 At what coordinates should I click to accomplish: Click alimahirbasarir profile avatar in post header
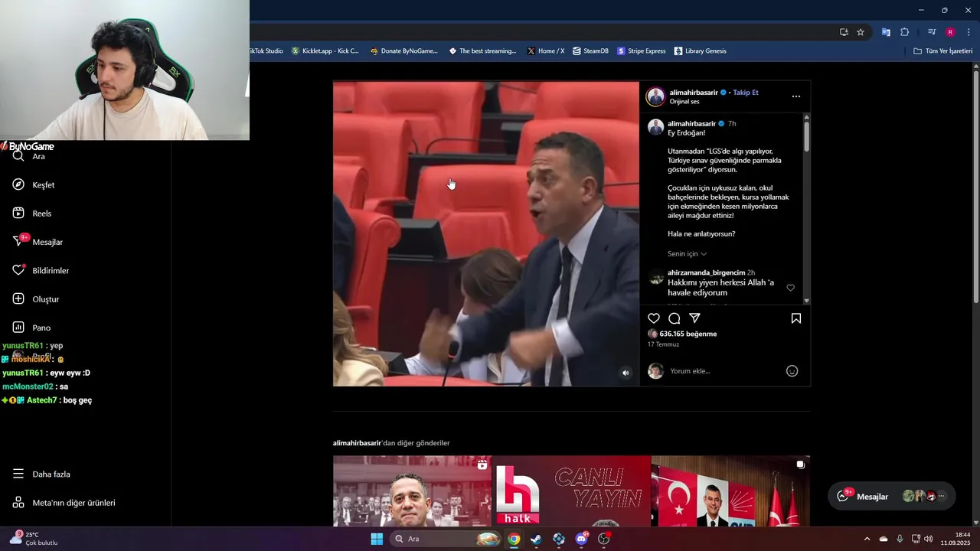point(655,96)
